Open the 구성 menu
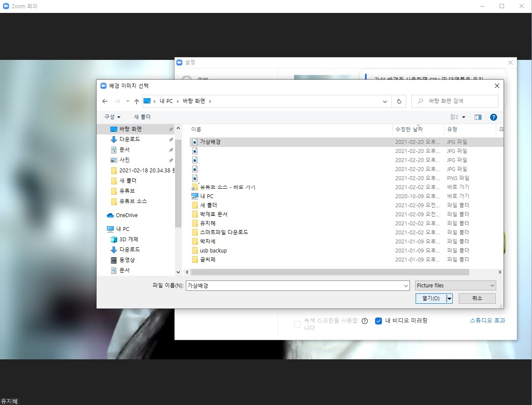Viewport: 532px width, 405px height. (x=112, y=117)
